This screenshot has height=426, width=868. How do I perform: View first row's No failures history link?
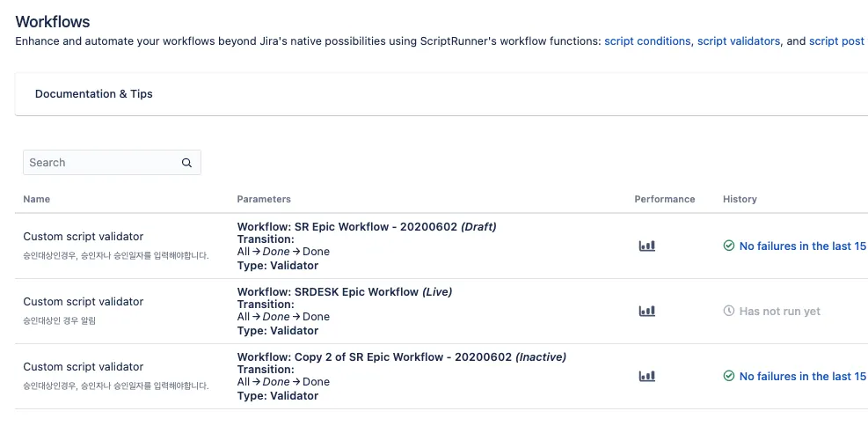[x=802, y=246]
